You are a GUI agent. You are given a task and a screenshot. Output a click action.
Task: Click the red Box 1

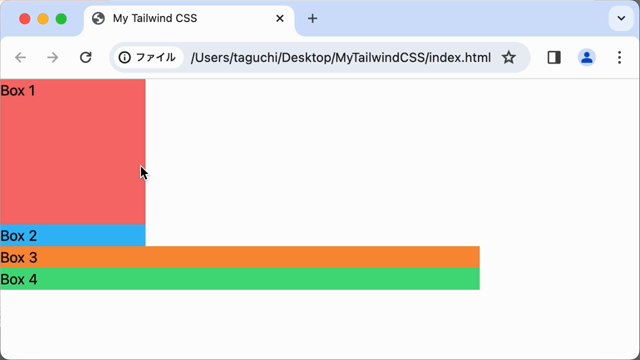point(73,152)
